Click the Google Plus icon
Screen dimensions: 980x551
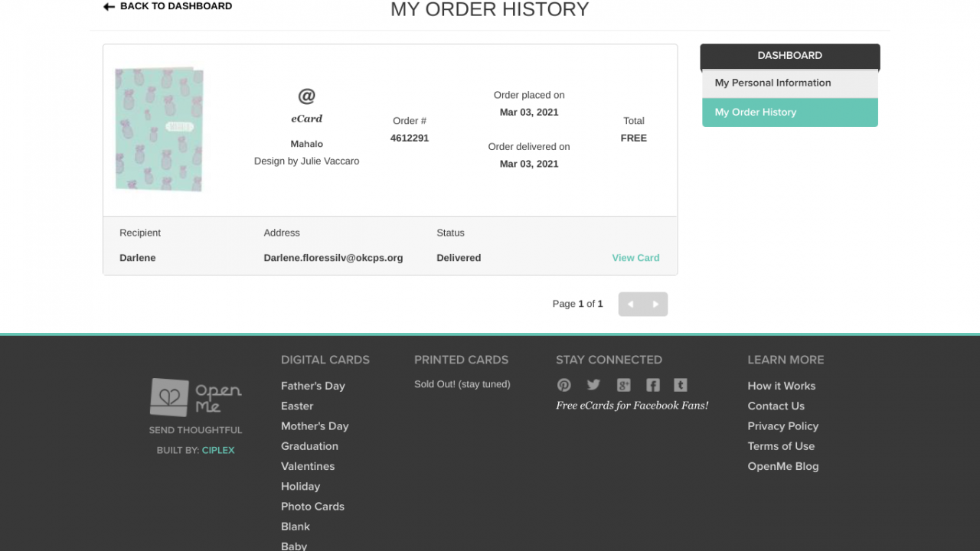click(624, 385)
